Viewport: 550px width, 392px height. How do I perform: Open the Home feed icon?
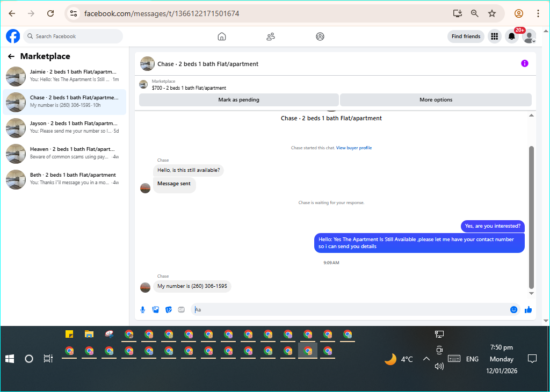[x=222, y=37]
